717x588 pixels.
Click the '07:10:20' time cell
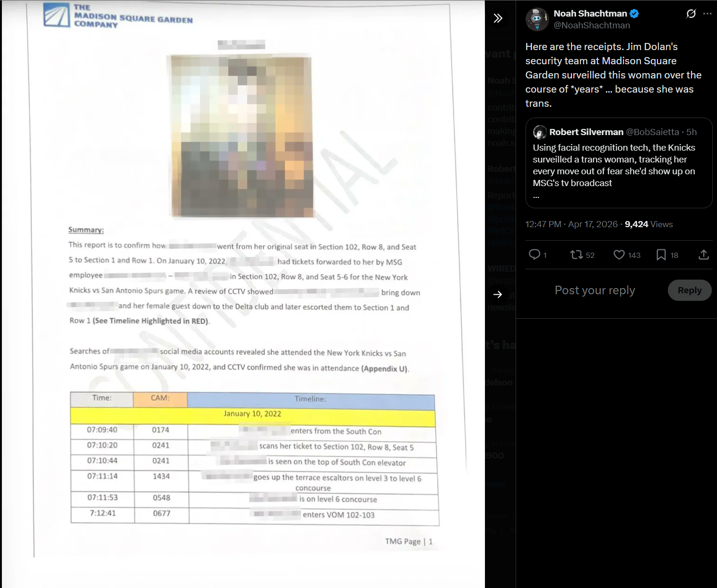pyautogui.click(x=102, y=445)
